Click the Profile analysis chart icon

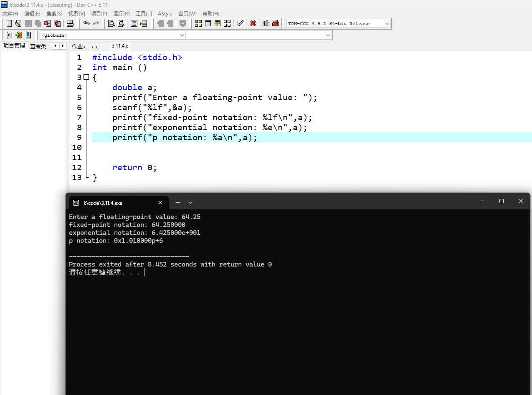pyautogui.click(x=266, y=23)
